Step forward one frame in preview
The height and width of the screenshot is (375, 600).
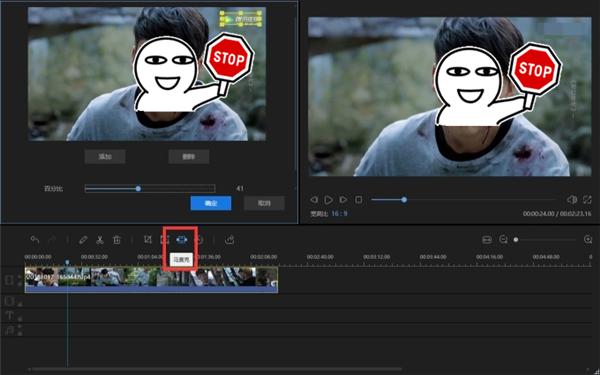tap(343, 199)
